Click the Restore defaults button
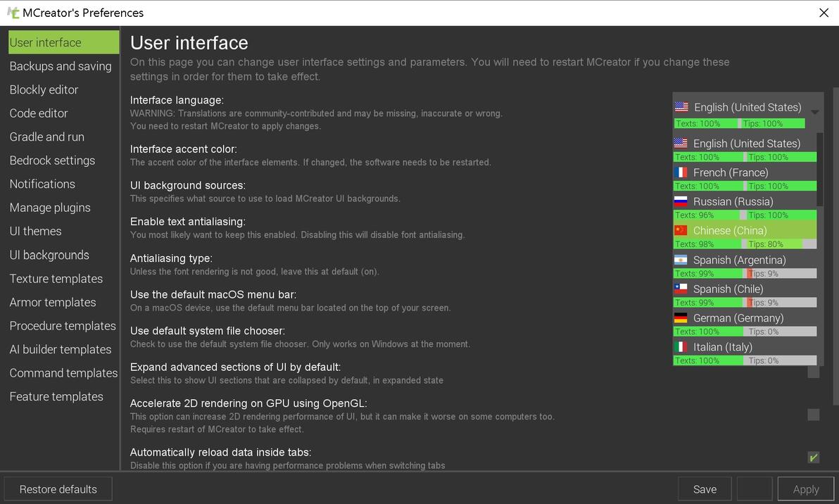839x504 pixels. coord(58,489)
